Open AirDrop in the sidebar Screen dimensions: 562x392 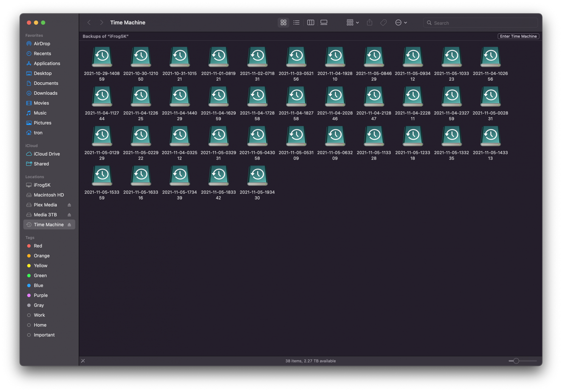42,44
